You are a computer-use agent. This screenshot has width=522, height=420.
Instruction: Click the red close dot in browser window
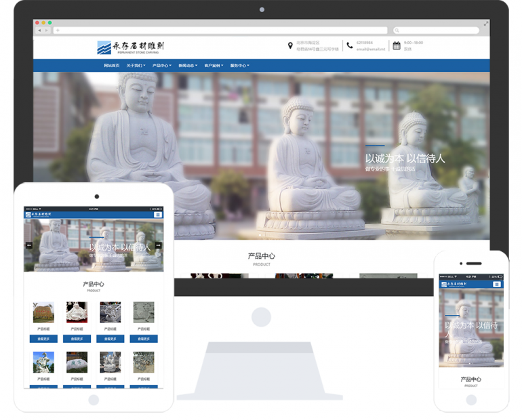pos(37,22)
